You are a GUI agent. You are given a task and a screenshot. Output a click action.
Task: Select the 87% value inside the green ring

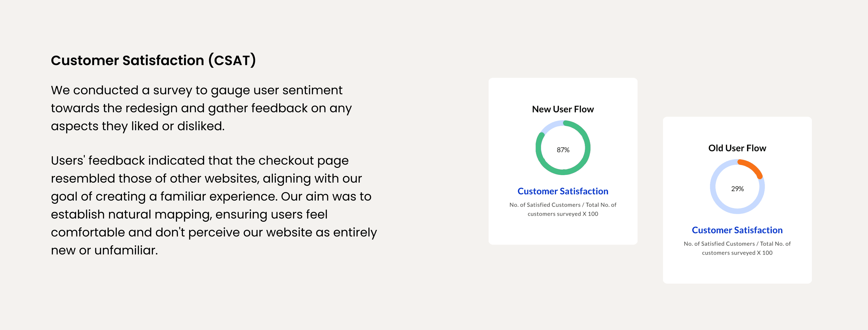[563, 150]
